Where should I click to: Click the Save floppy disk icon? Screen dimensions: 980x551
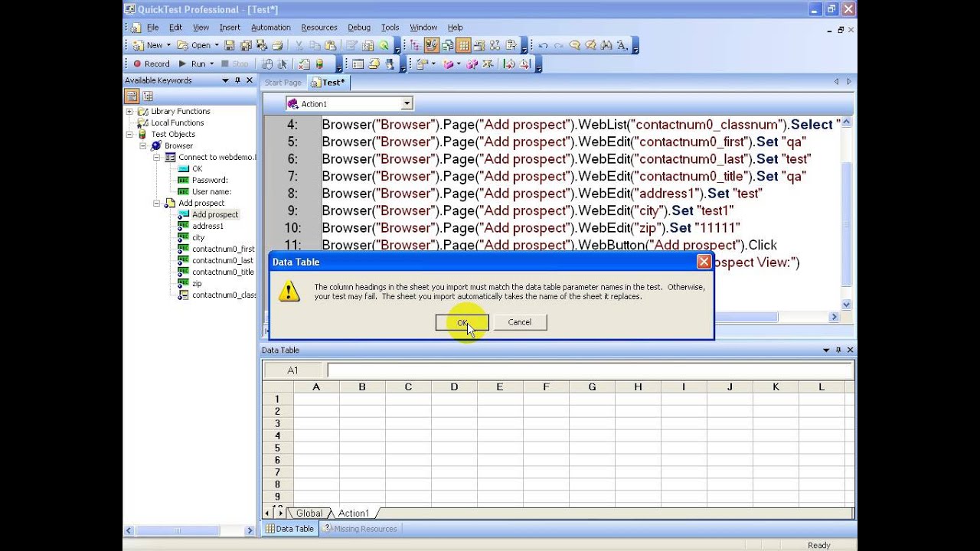(230, 45)
